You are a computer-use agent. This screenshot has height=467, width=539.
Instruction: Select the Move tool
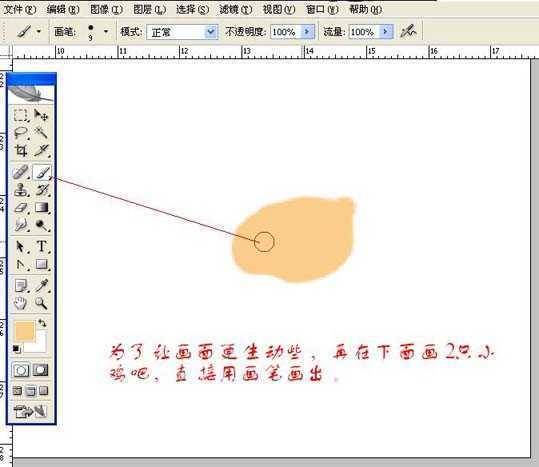(41, 115)
